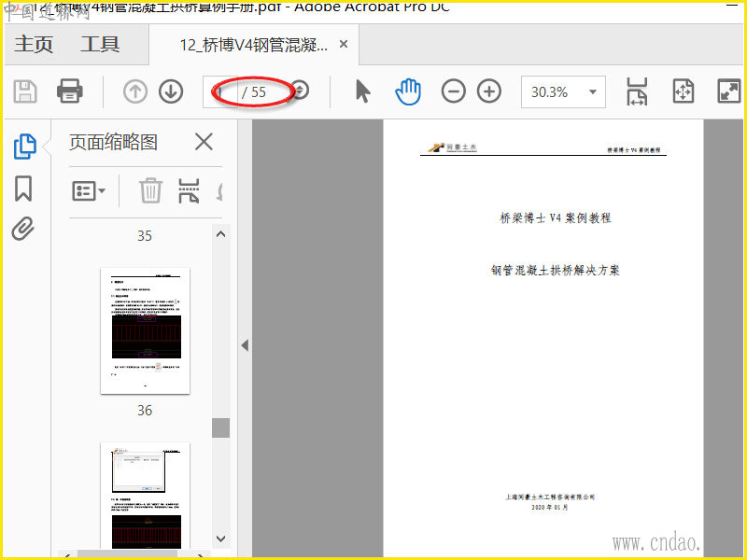Screen dimensions: 747x560
Task: Click the subtitle 钢管混凝土拱桥解决方案
Action: pyautogui.click(x=556, y=271)
